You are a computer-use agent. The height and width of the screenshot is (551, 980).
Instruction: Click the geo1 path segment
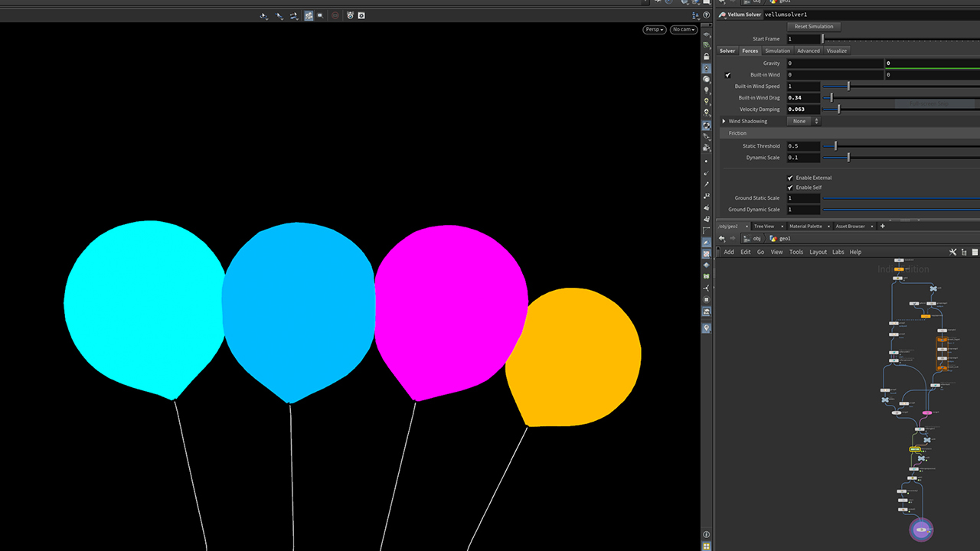coord(780,238)
